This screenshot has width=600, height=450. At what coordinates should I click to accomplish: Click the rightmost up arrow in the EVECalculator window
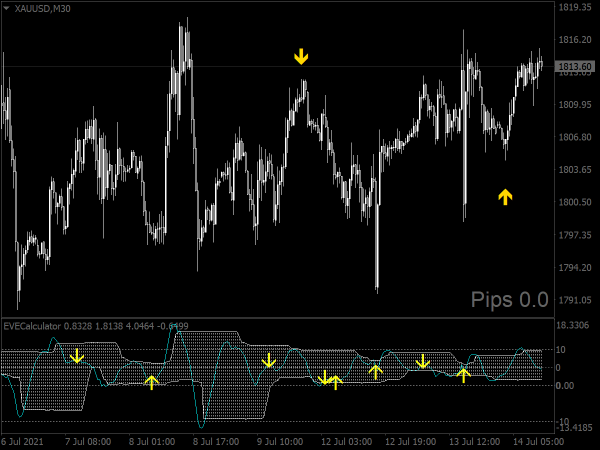463,375
